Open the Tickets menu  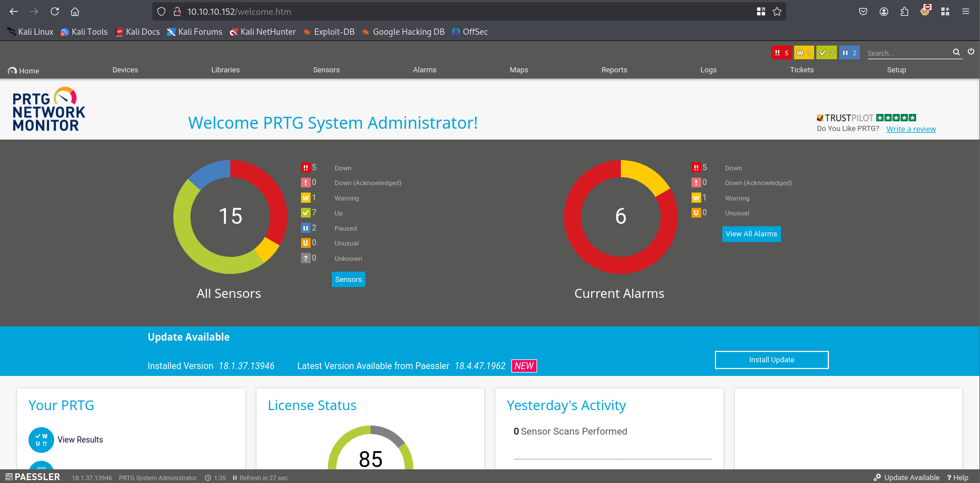[x=802, y=69]
